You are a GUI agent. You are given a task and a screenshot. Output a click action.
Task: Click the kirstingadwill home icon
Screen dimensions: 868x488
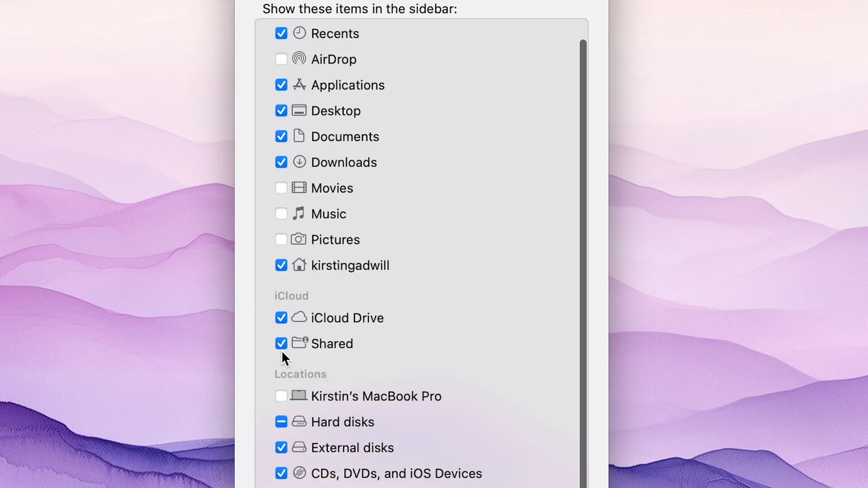[x=299, y=264]
